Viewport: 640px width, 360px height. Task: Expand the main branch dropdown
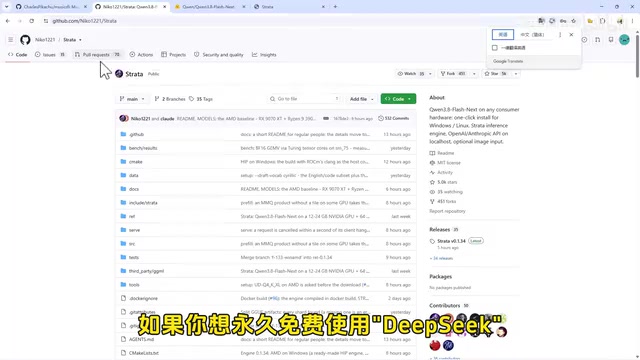point(132,99)
